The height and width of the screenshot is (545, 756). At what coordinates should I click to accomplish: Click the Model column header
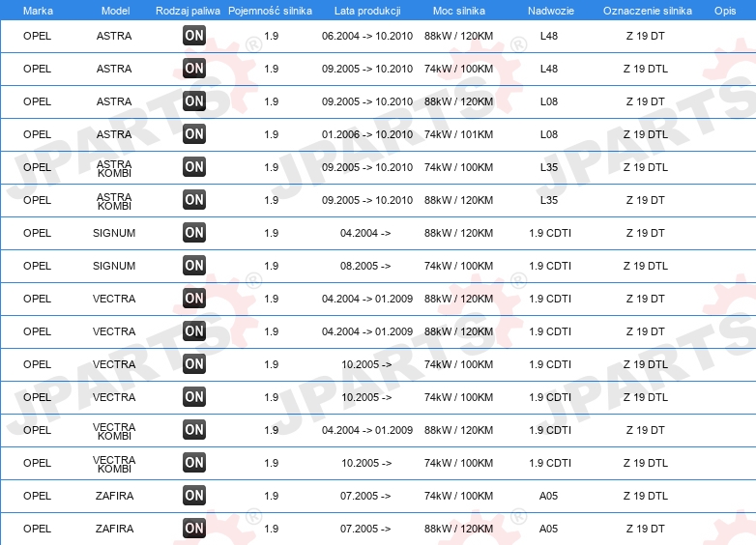point(115,11)
